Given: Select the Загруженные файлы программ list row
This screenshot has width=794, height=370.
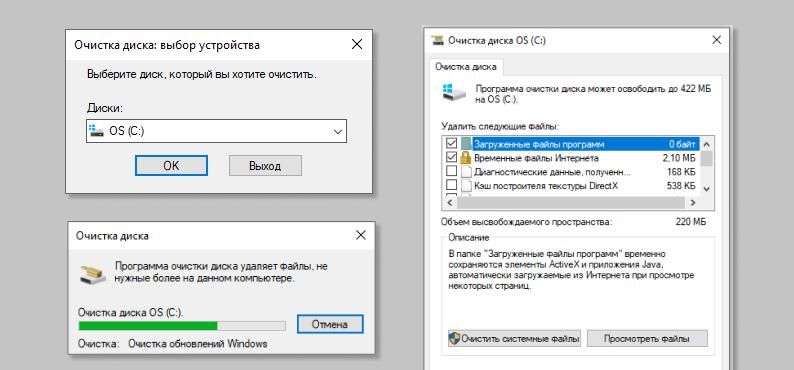Looking at the screenshot, I should 571,144.
